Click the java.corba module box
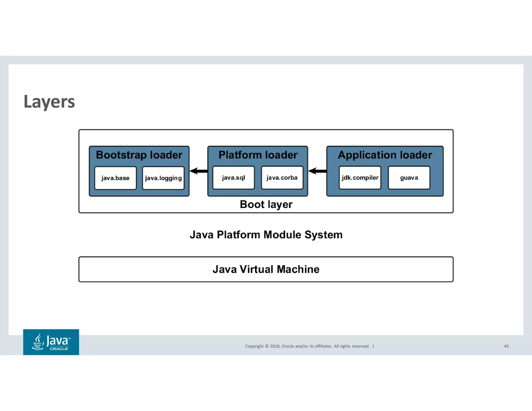 [282, 178]
